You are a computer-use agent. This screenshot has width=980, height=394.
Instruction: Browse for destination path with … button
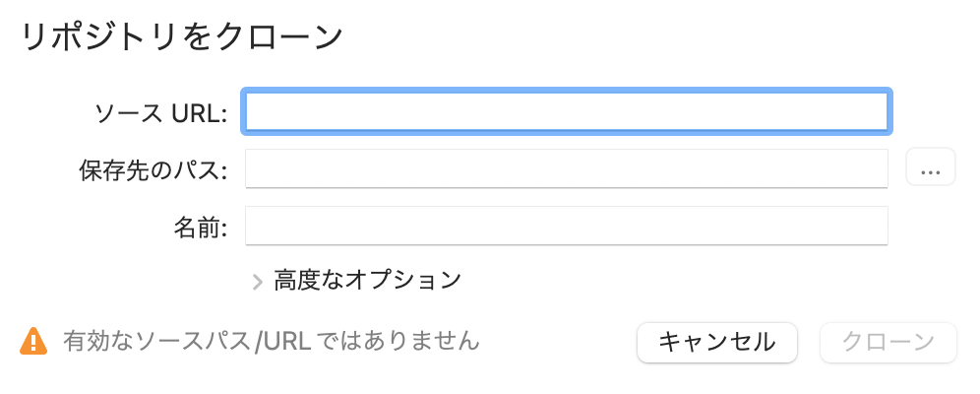[x=931, y=167]
